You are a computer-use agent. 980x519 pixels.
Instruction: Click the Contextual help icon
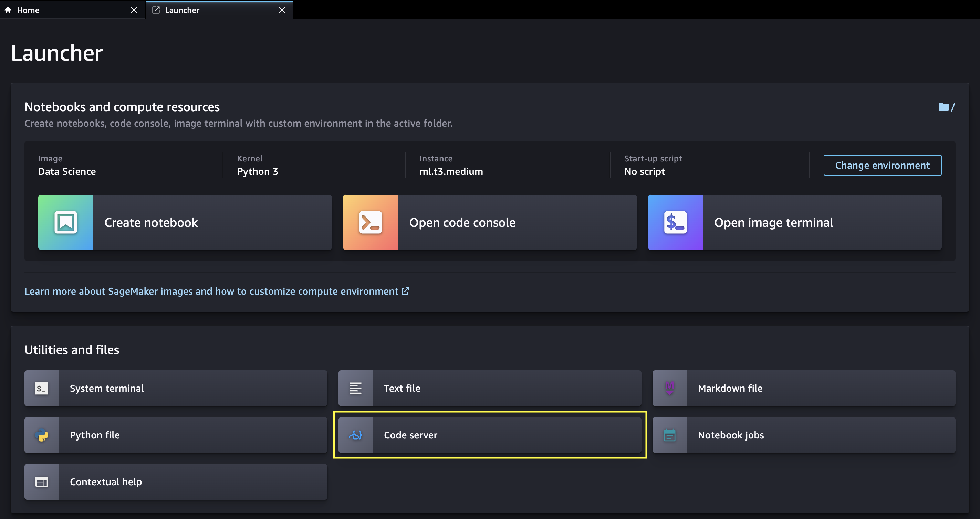coord(41,482)
